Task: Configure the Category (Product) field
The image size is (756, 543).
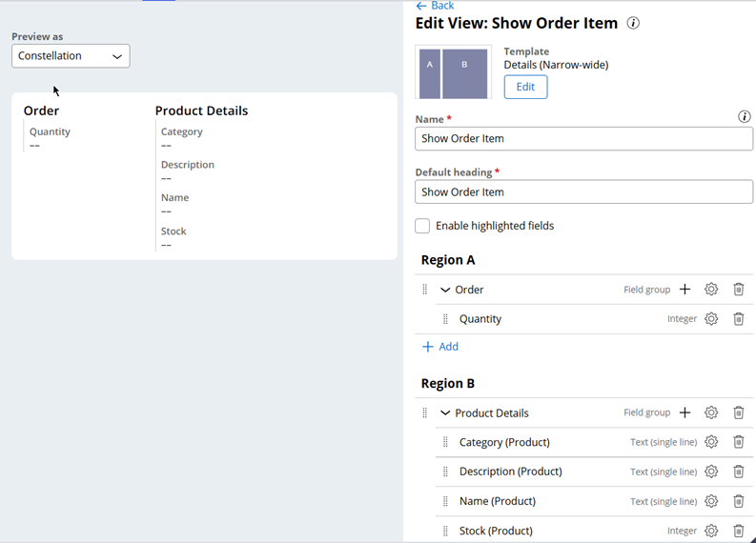Action: [711, 442]
